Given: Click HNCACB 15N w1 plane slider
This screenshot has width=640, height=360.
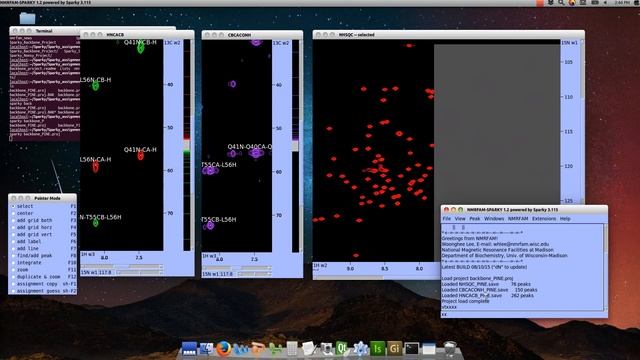Looking at the screenshot, I should 139,272.
